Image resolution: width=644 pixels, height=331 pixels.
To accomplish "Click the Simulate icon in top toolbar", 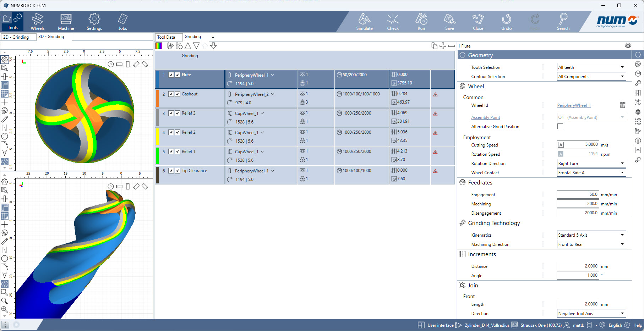I will [364, 22].
